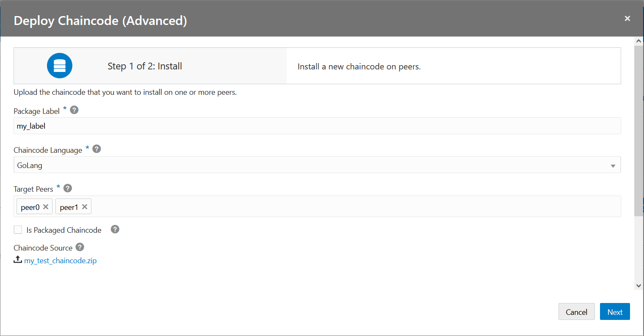Open help tooltip for Chaincode Language
Screen dimensions: 644x336
[x=96, y=149]
